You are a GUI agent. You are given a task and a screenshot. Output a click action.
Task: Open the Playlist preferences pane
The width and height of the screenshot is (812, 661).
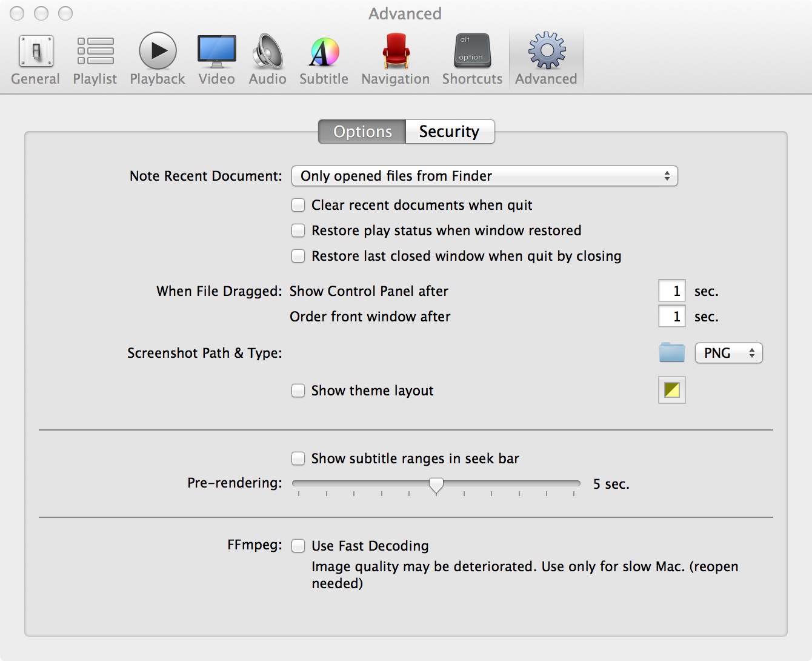pos(95,59)
